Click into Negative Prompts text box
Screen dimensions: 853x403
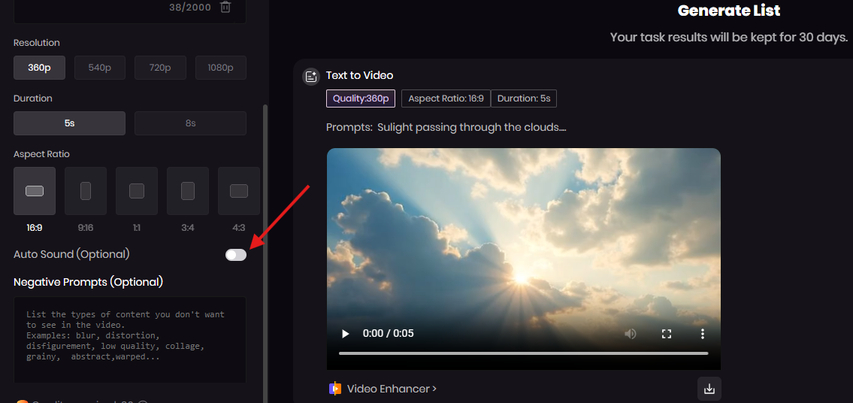[x=130, y=339]
